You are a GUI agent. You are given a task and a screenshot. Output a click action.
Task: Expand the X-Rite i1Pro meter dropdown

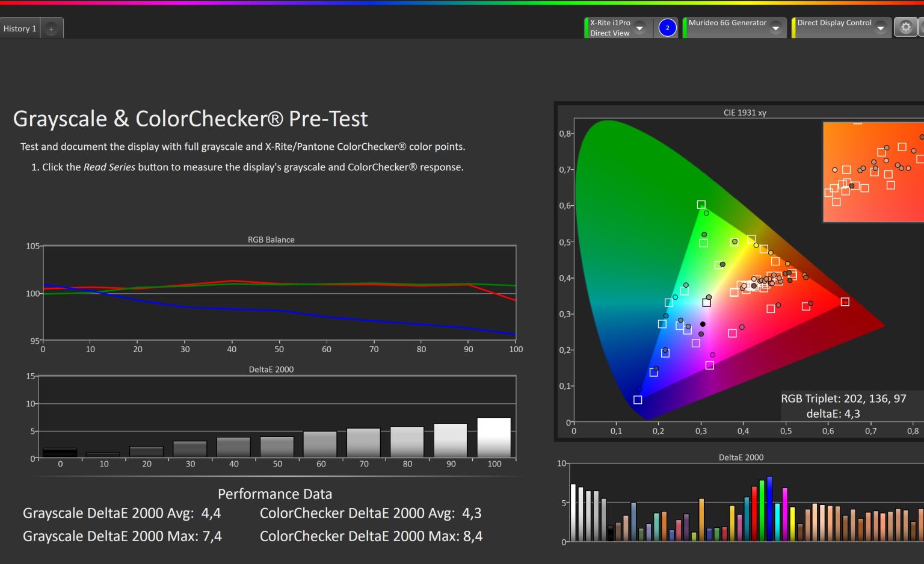640,28
